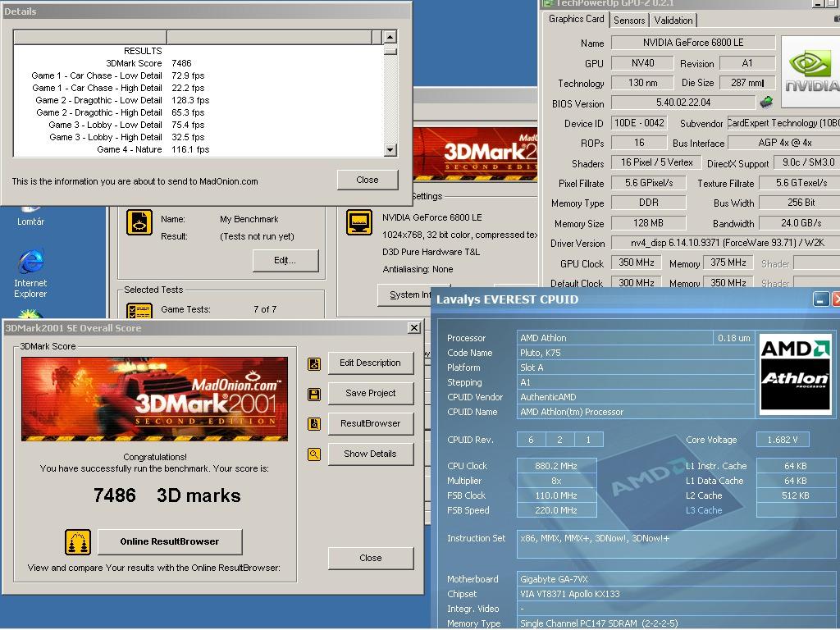Open the Internet Explorer desktop icon
Viewport: 840px width, 630px height.
pos(30,273)
